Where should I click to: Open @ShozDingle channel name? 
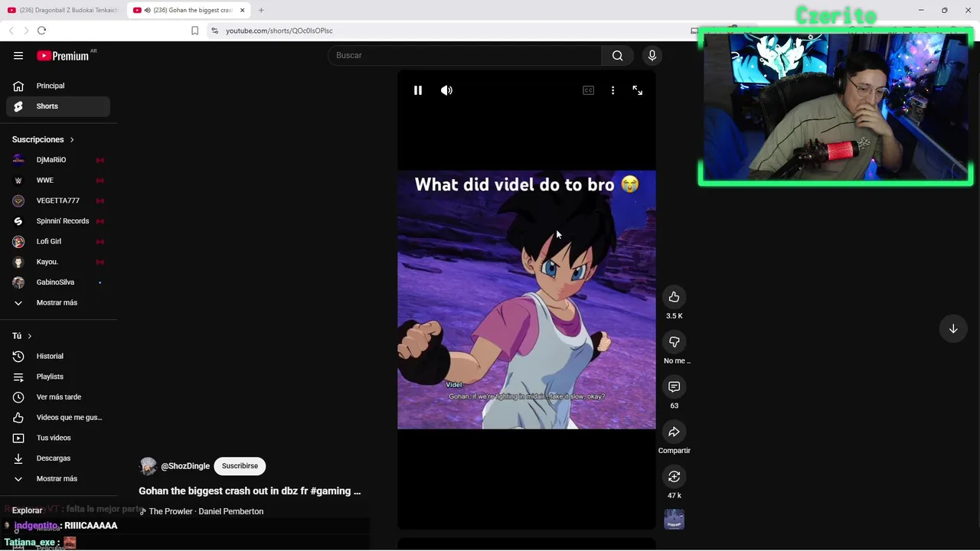click(x=185, y=466)
